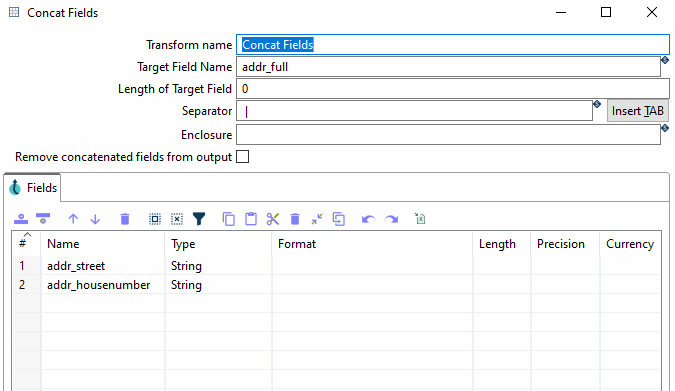675x391 pixels.
Task: Click the String type cell for addr_street
Action: click(x=218, y=266)
